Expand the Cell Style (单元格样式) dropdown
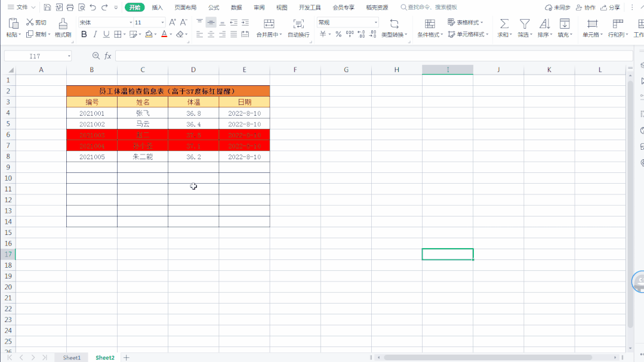This screenshot has height=362, width=644. 487,35
